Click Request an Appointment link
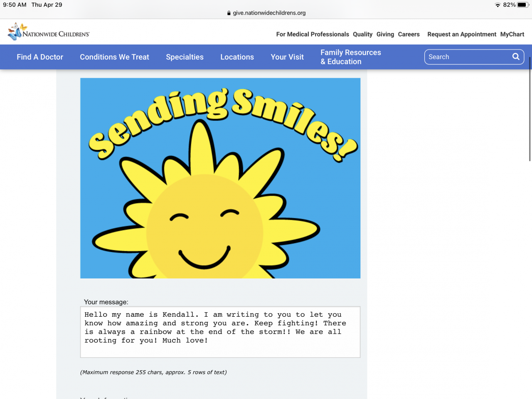The width and height of the screenshot is (532, 399). 462,34
